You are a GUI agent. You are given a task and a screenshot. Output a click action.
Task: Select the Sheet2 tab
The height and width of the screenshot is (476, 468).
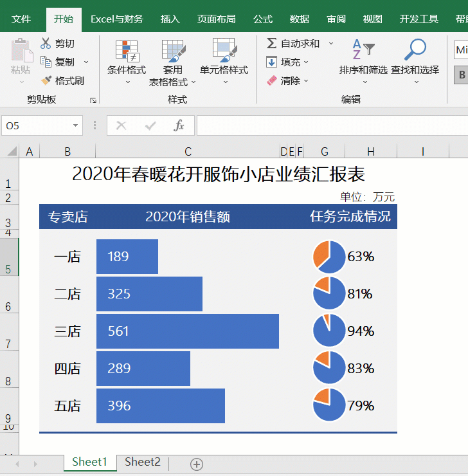tap(143, 462)
